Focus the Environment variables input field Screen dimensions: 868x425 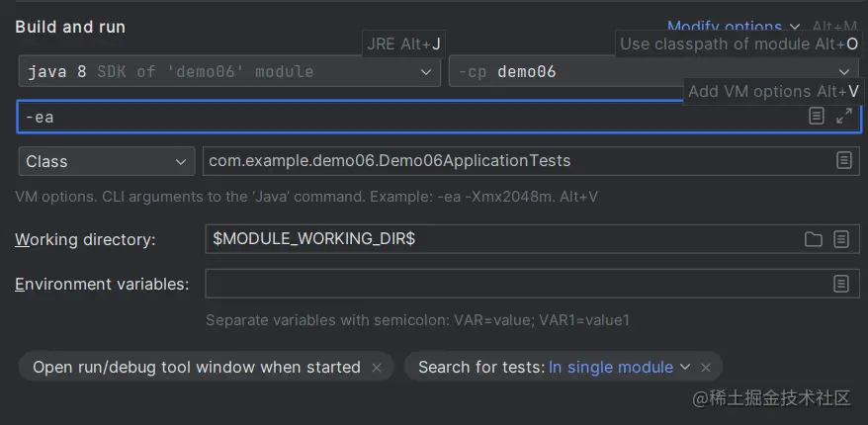tap(514, 285)
